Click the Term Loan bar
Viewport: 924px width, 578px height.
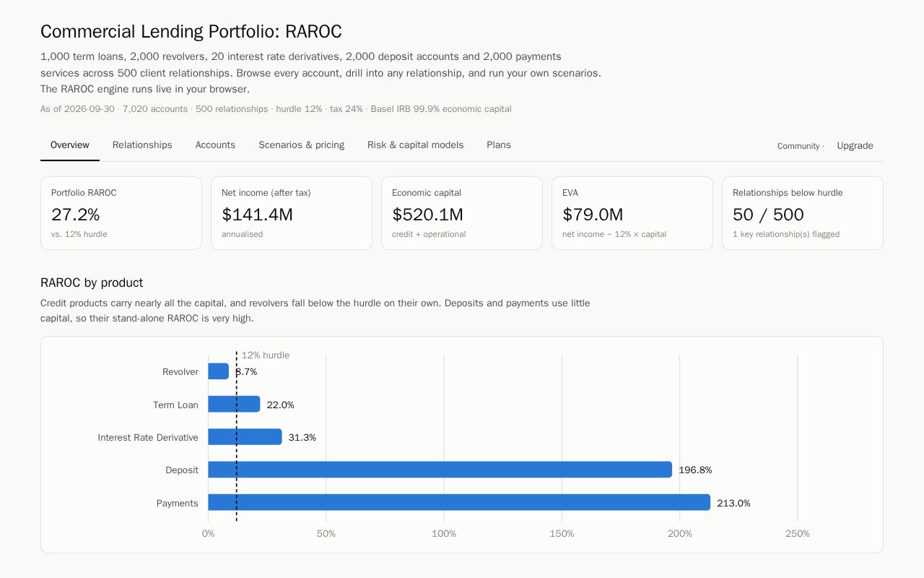234,405
